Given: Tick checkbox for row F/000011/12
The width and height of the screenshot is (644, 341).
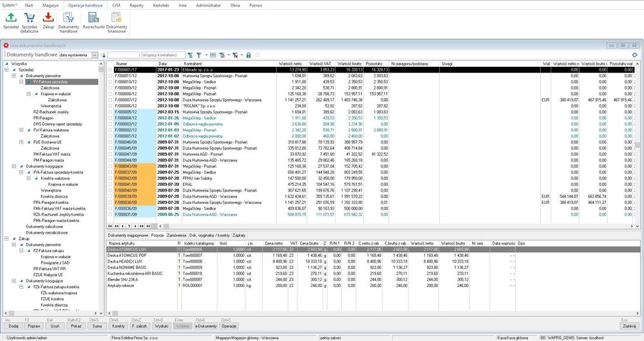Looking at the screenshot, I should point(110,76).
